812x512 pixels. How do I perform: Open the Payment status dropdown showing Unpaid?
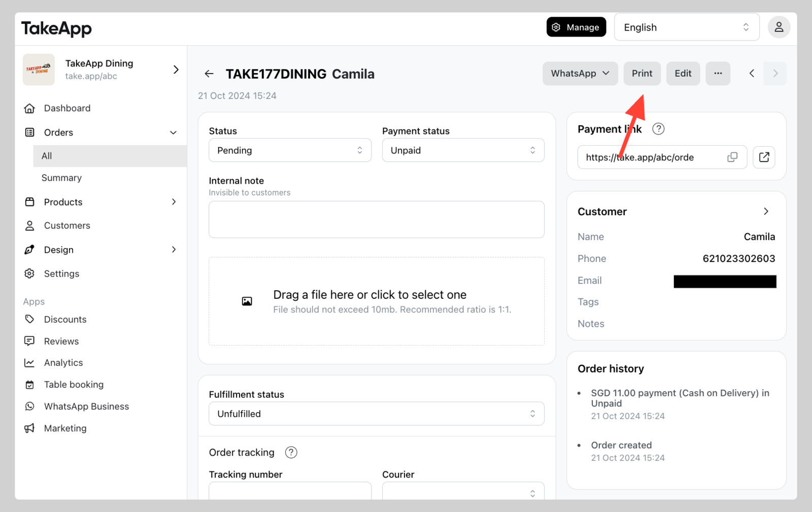pos(463,150)
